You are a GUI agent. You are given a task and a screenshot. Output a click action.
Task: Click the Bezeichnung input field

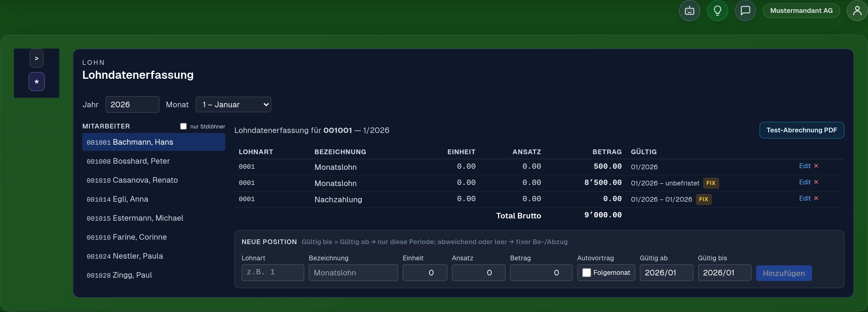353,273
